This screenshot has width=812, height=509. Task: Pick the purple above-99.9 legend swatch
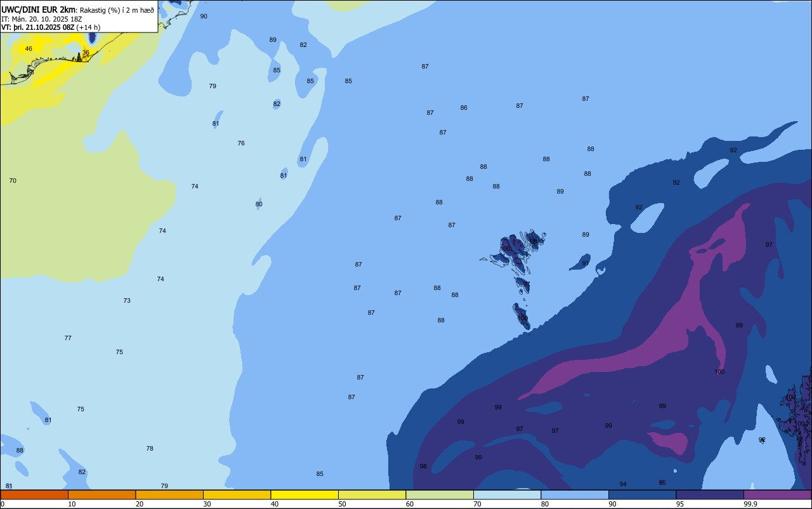[x=777, y=494]
